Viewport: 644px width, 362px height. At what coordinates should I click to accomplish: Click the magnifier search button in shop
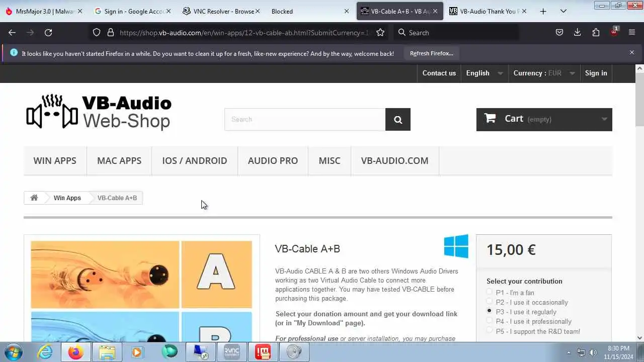[398, 120]
